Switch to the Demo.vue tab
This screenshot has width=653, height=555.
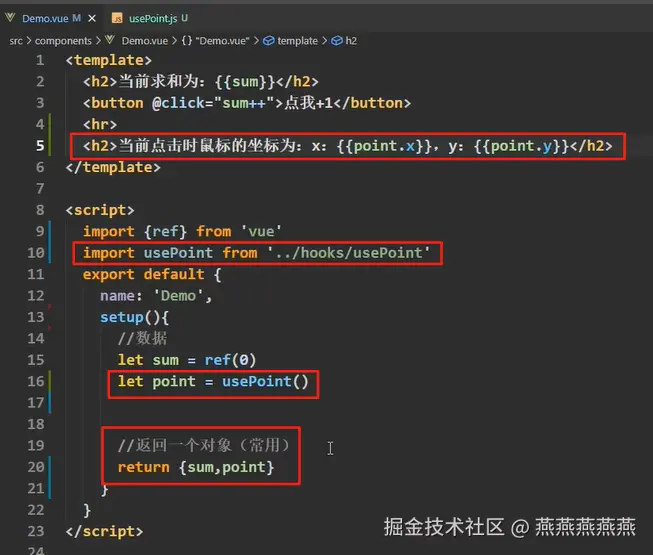45,18
